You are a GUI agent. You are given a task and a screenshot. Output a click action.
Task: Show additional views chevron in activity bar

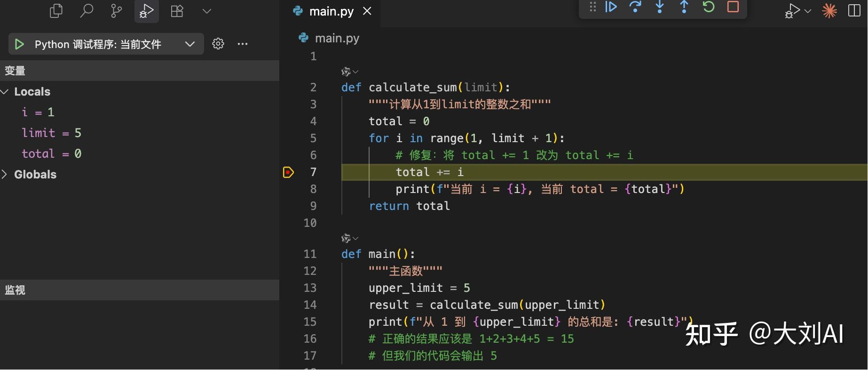[206, 11]
